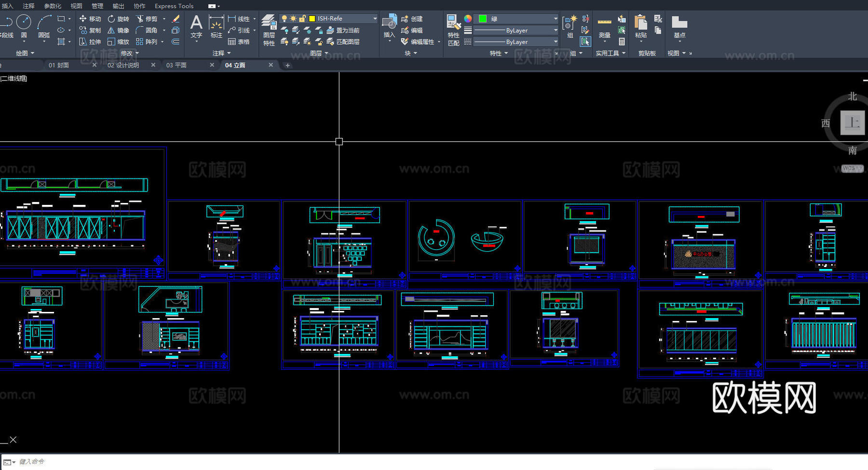868x470 pixels.
Task: Click the object color wheel icon
Action: (x=468, y=19)
